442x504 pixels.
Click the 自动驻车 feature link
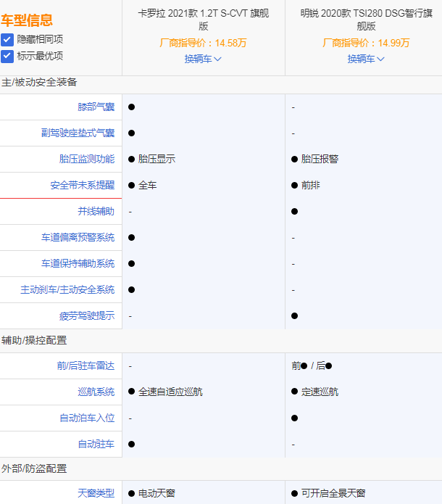tap(96, 445)
